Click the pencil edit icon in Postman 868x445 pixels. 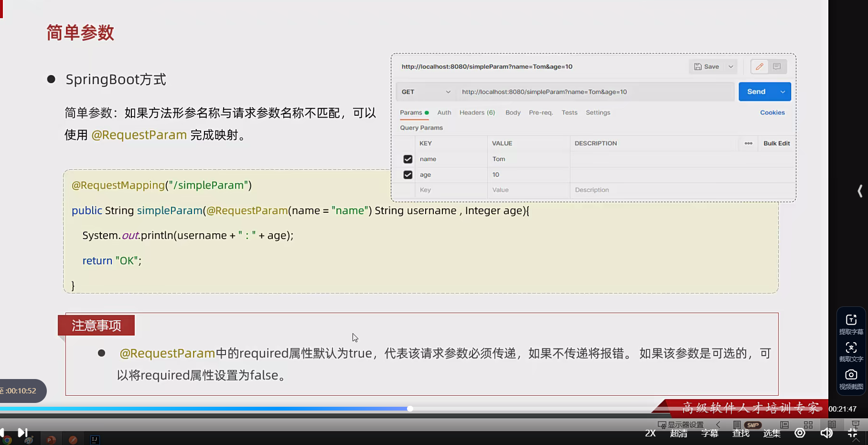[x=759, y=66]
